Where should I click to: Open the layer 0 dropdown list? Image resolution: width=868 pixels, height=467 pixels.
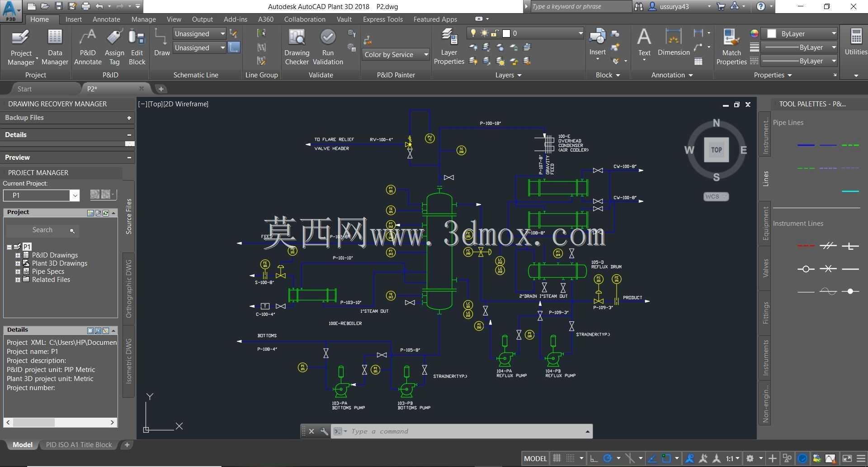pos(525,33)
